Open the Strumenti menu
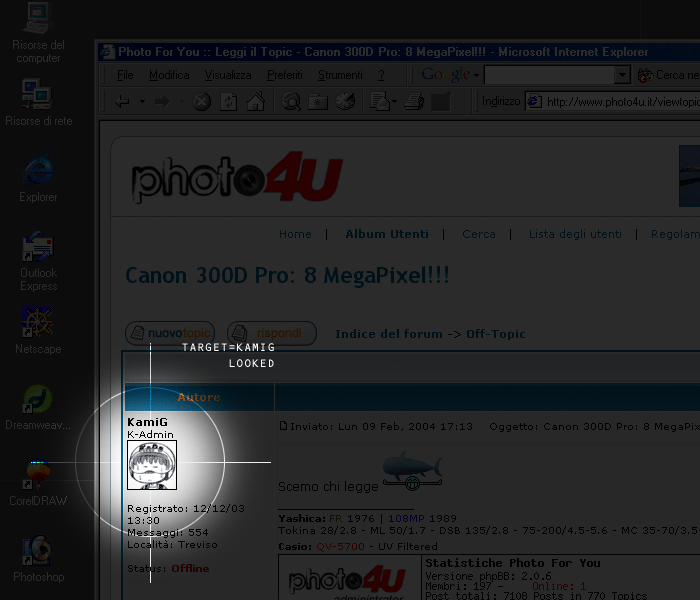Screen dimensions: 700x600 [340, 75]
